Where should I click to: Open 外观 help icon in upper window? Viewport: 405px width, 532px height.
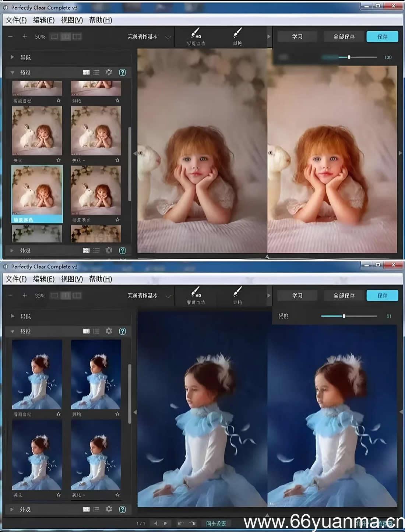pos(122,250)
